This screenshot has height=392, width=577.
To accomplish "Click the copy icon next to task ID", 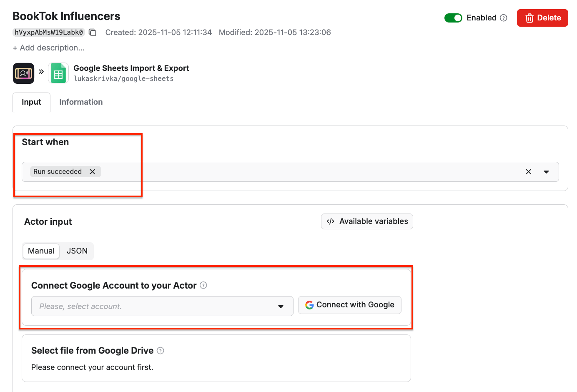I will point(92,32).
